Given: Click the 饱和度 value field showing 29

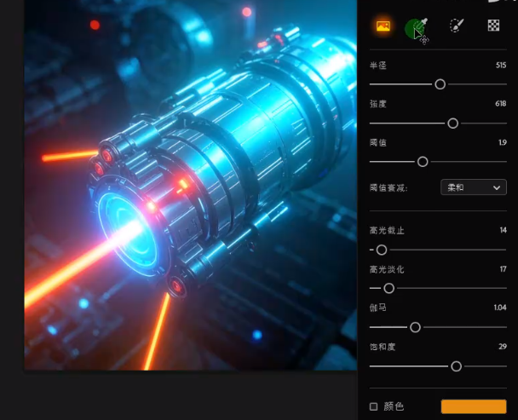Looking at the screenshot, I should 502,347.
